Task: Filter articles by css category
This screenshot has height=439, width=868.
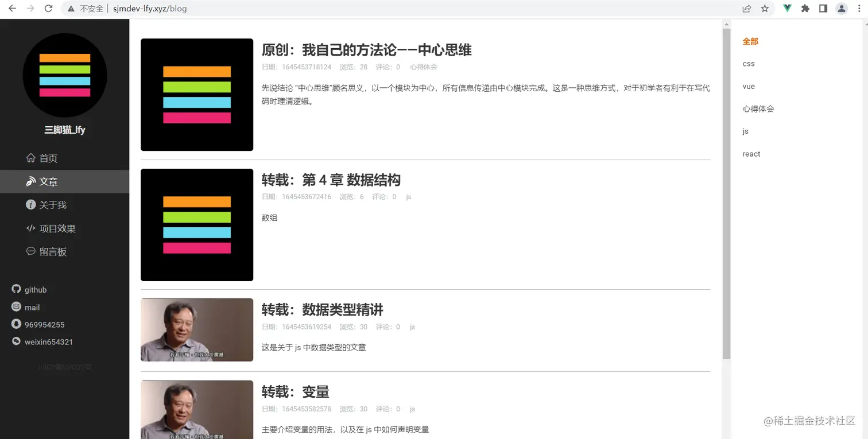Action: pyautogui.click(x=749, y=64)
